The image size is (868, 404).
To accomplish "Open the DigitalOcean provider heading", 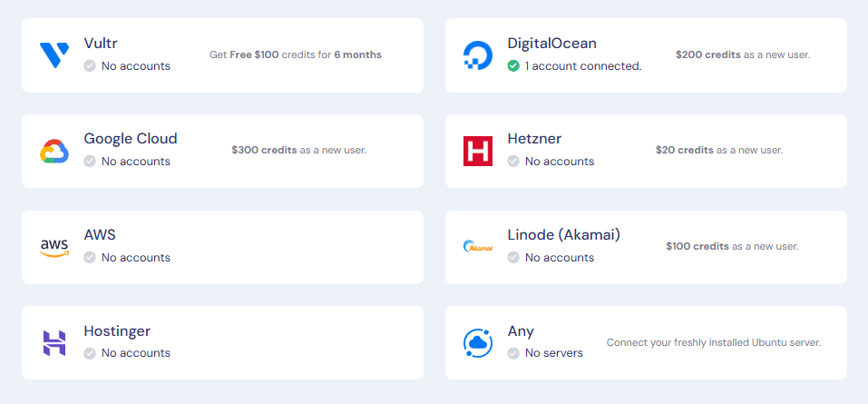I will tap(552, 44).
